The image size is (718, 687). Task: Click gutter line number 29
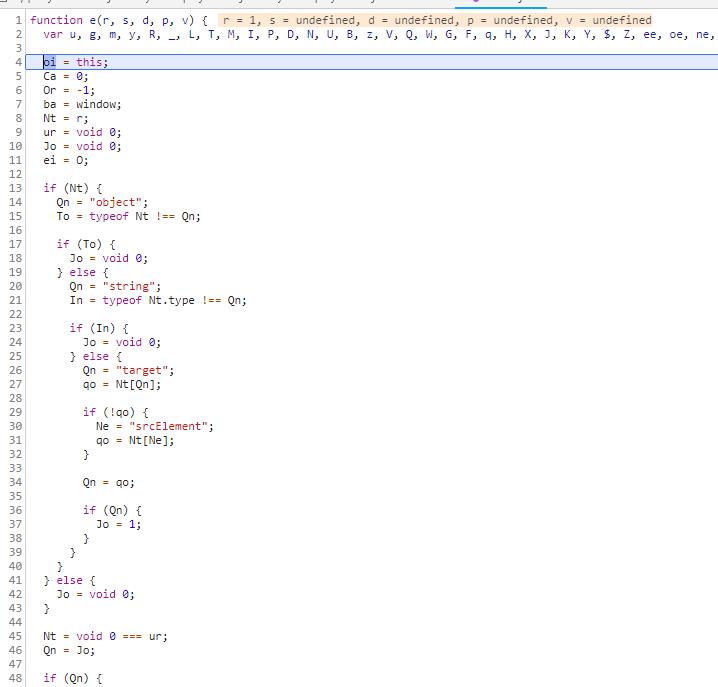16,412
